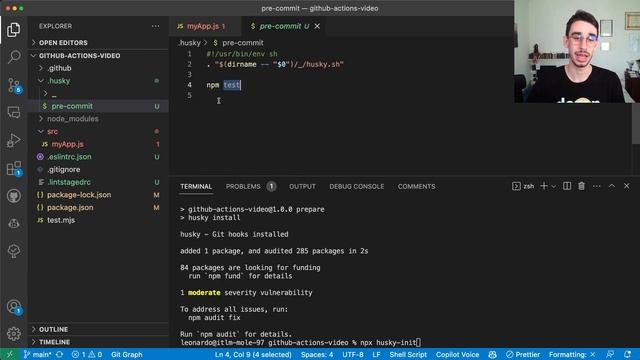Open the Accounts menu icon
Viewport: 640px width, 360px height.
14,307
